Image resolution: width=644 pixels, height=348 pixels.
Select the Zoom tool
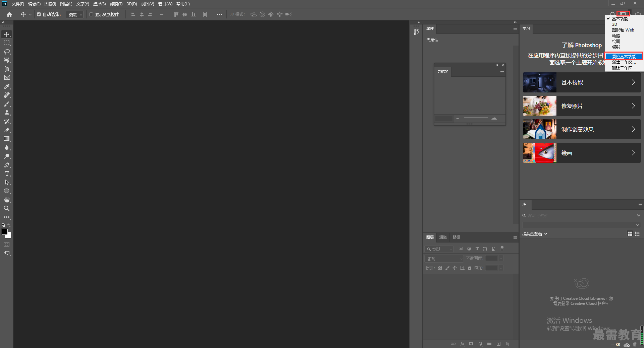pos(7,208)
